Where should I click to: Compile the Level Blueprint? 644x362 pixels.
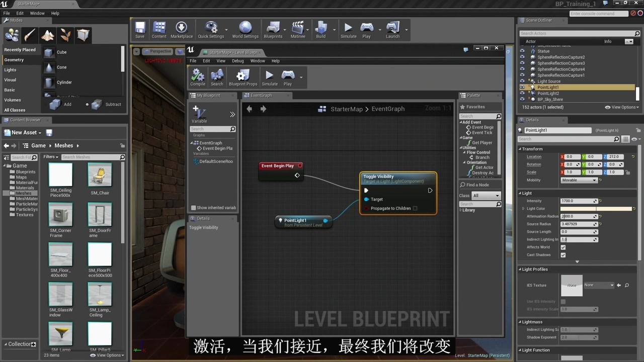[198, 77]
